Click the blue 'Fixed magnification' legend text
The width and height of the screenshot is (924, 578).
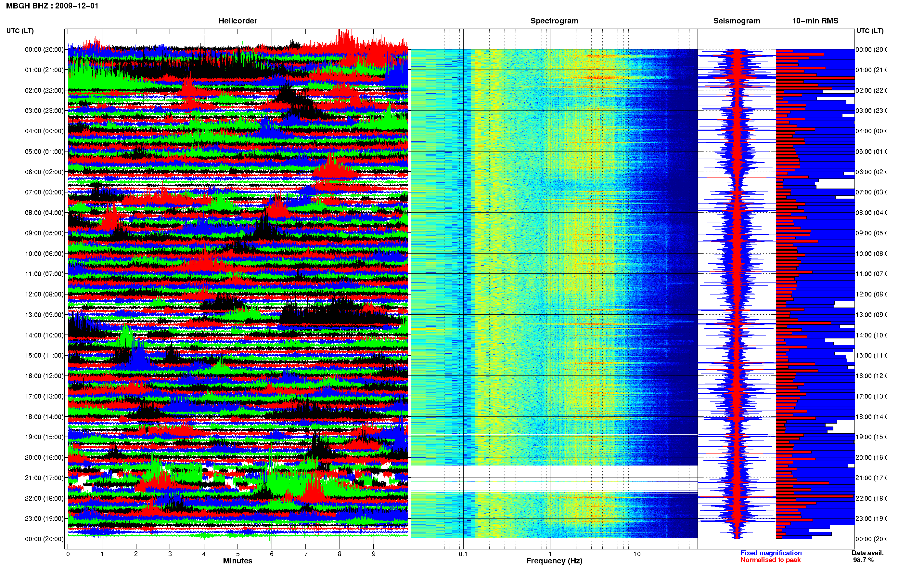pyautogui.click(x=771, y=553)
